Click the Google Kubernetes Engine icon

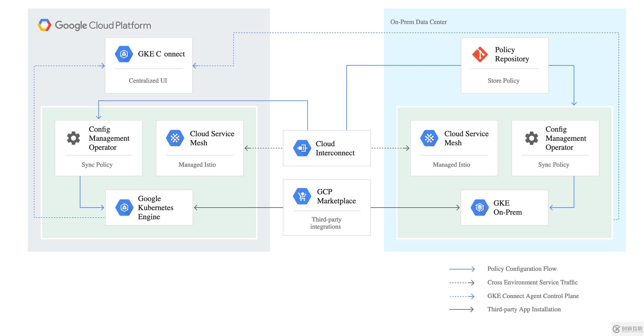tap(125, 208)
